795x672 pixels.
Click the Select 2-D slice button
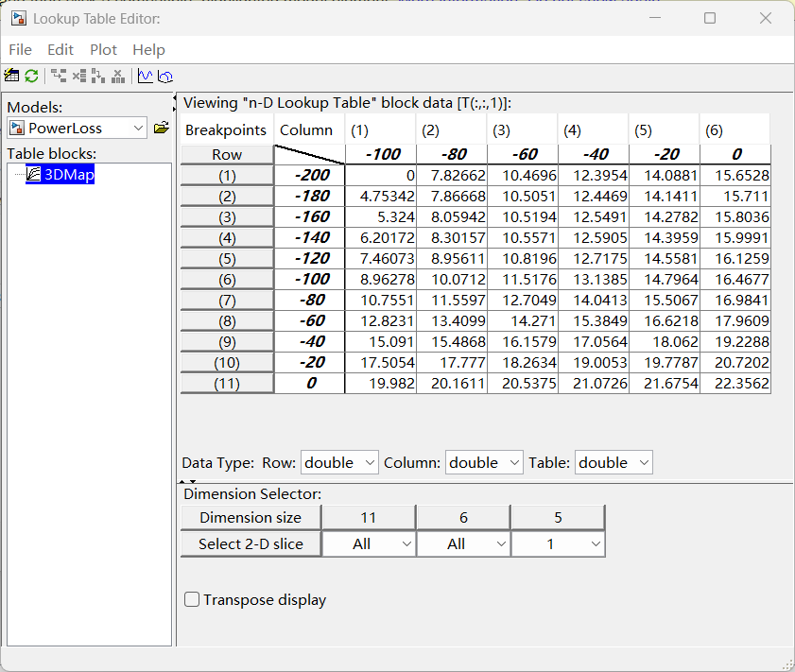(251, 543)
